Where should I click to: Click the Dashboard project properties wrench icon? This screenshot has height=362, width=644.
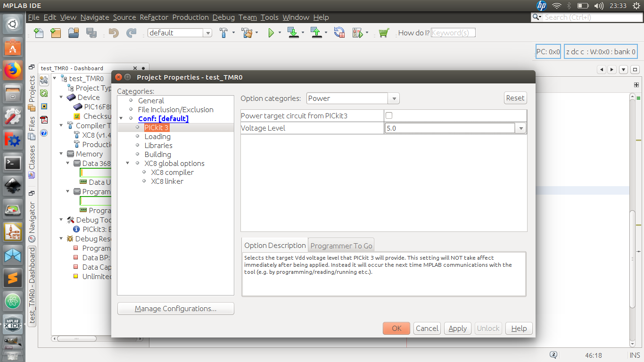coord(44,80)
